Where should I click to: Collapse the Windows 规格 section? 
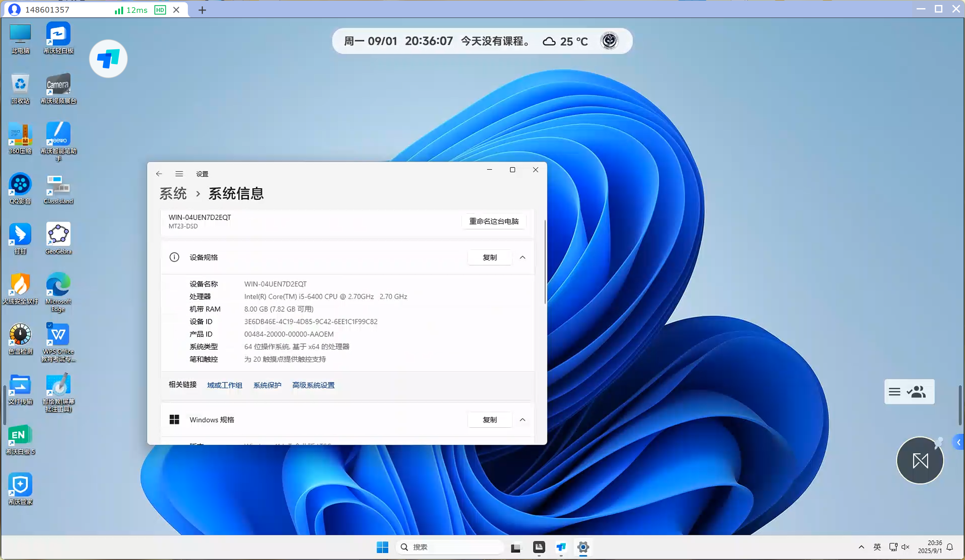[x=522, y=419]
